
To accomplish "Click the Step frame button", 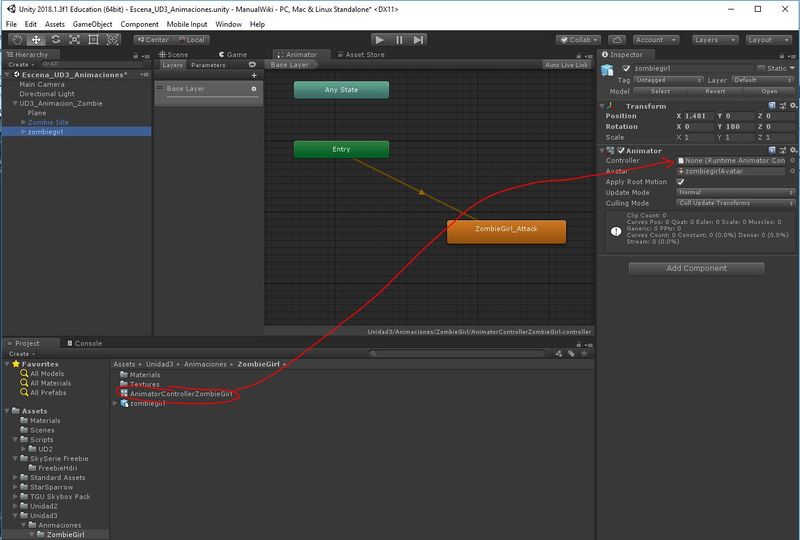I will tap(418, 40).
